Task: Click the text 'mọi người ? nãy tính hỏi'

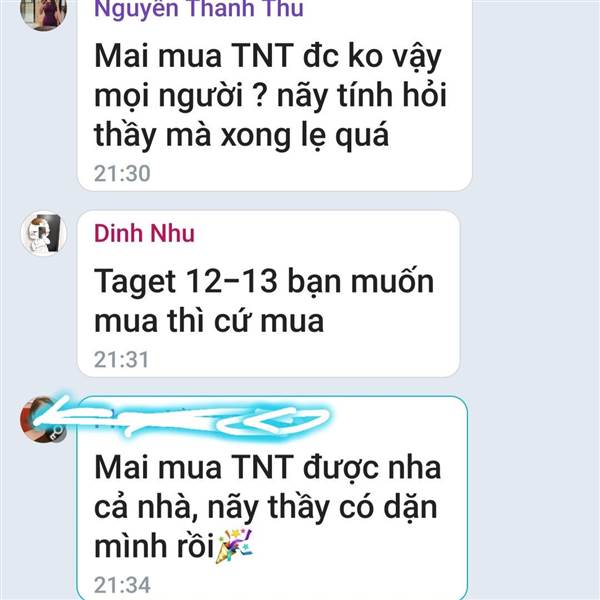Action: [270, 95]
